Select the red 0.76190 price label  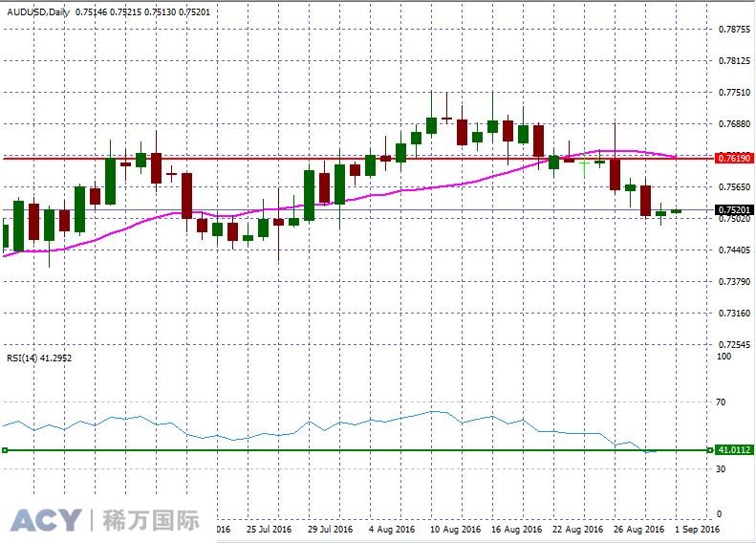point(734,158)
